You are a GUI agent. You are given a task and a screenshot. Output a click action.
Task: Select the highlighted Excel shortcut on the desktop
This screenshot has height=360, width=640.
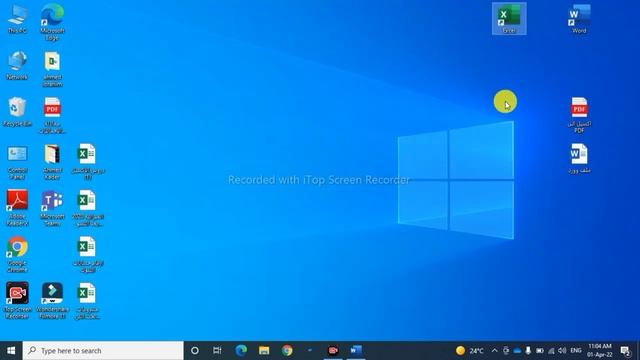click(x=509, y=19)
